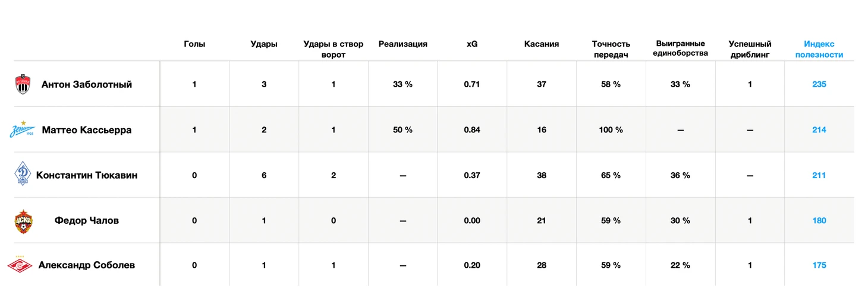Screen dimensions: 868x301
Task: Open player Маттео Кассьерра
Action: pyautogui.click(x=87, y=130)
